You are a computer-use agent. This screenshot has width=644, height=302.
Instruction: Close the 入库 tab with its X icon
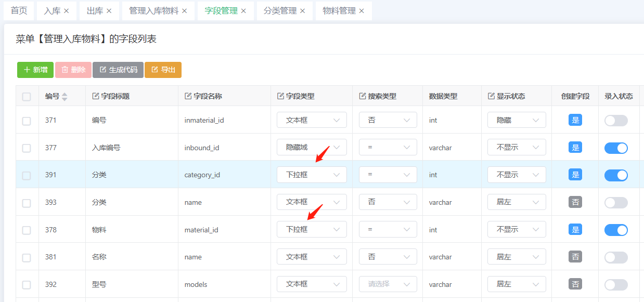coord(66,11)
